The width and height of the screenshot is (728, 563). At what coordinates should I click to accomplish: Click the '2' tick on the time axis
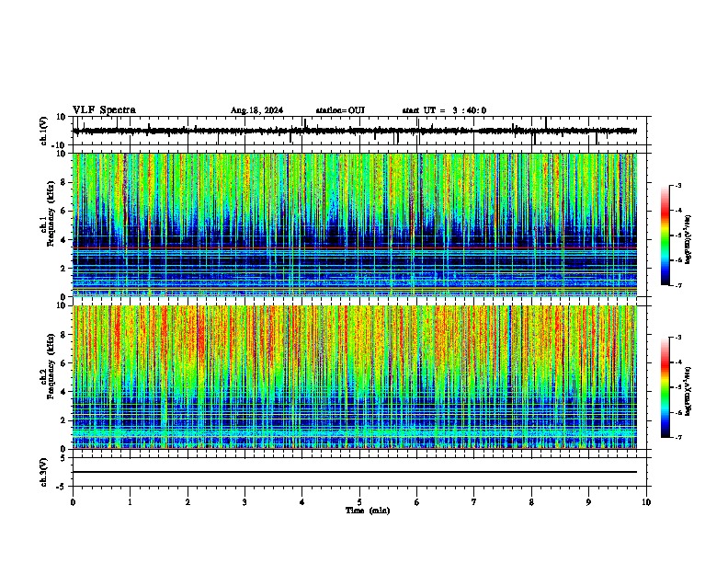tap(188, 502)
